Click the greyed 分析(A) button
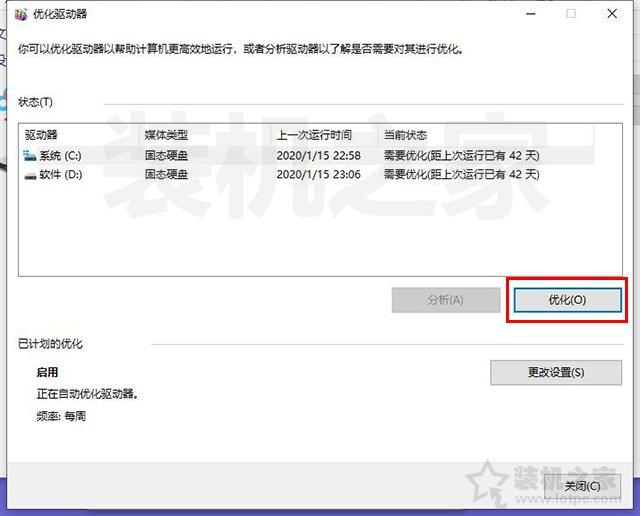640x516 pixels. [x=446, y=300]
